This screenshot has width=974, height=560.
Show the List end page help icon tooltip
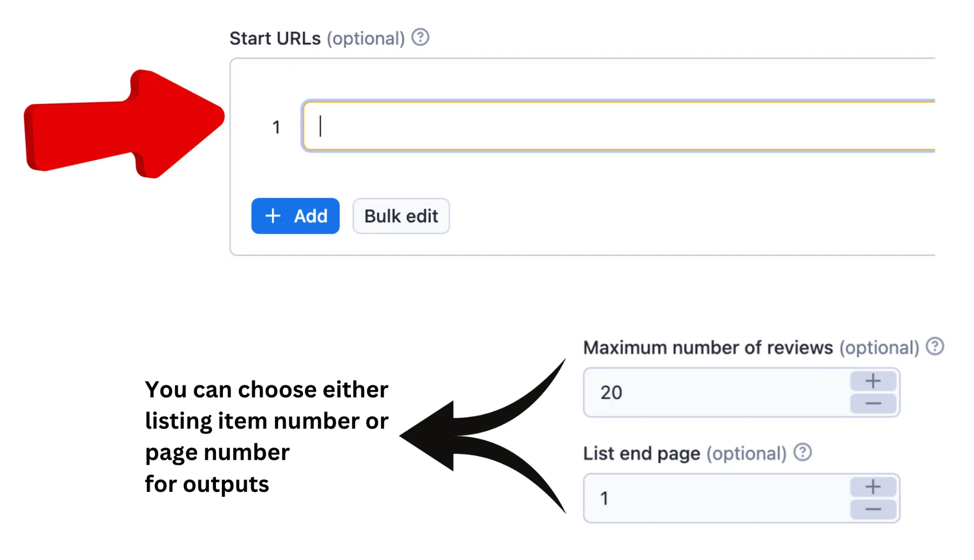[x=802, y=452]
